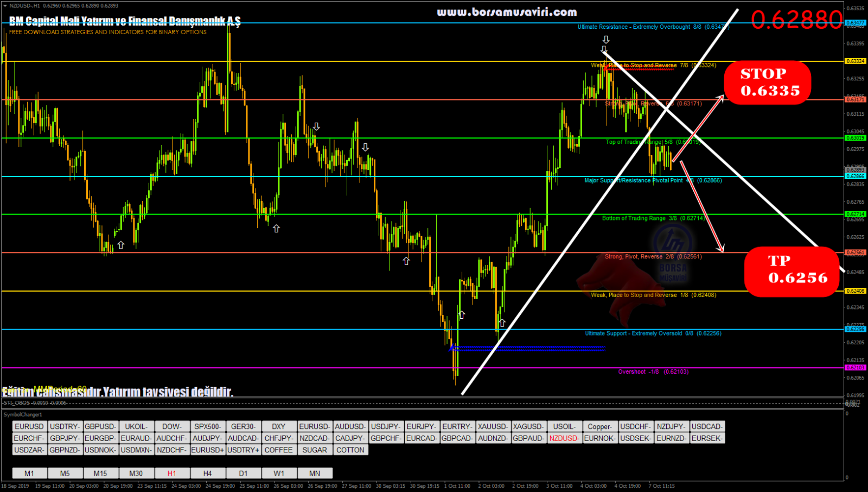This screenshot has height=492, width=868.
Task: Click the leftmost up-arrow signal on the chart
Action: (x=120, y=245)
